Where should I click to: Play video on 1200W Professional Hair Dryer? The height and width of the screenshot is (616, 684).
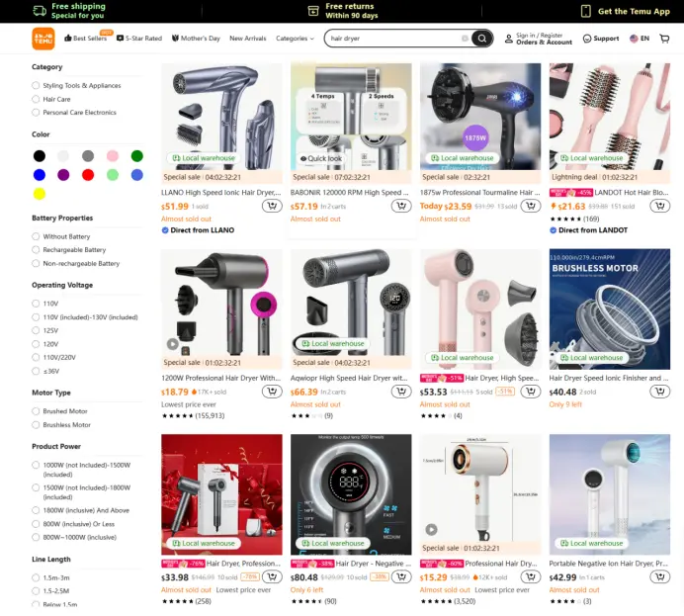pos(173,344)
